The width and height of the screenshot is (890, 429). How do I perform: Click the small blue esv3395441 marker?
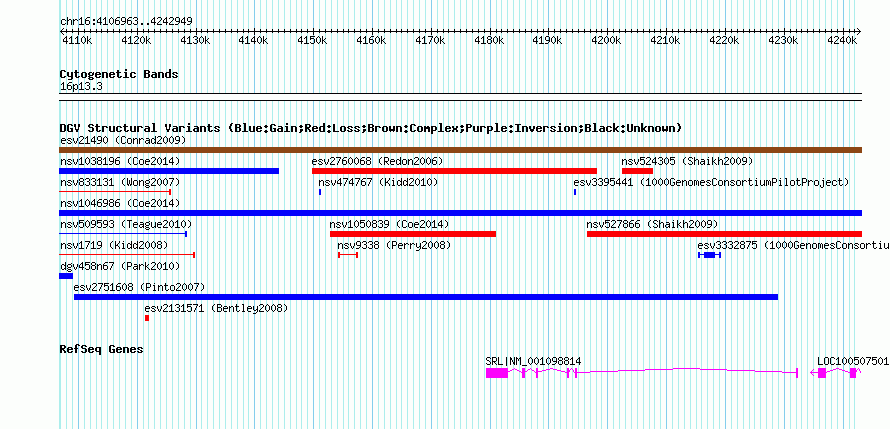pos(575,192)
